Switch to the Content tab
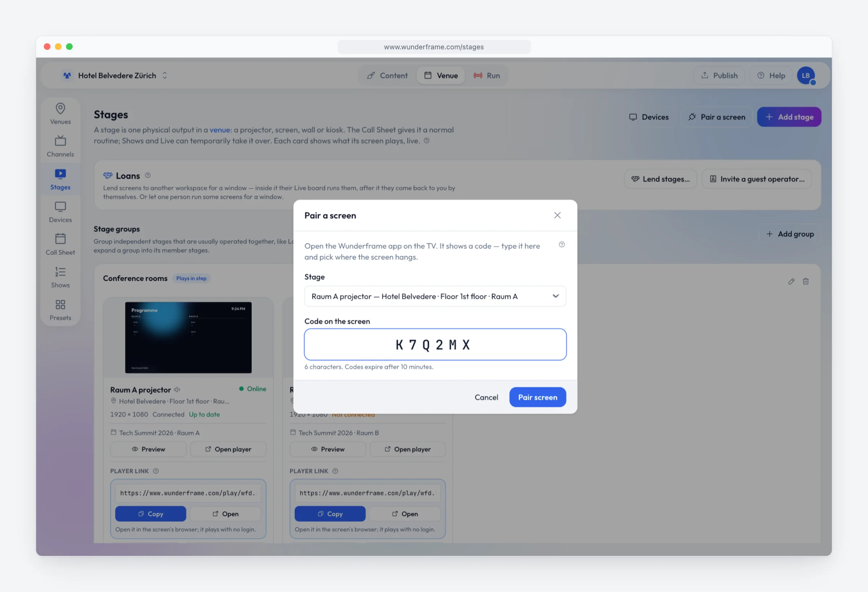This screenshot has width=868, height=592. [387, 76]
